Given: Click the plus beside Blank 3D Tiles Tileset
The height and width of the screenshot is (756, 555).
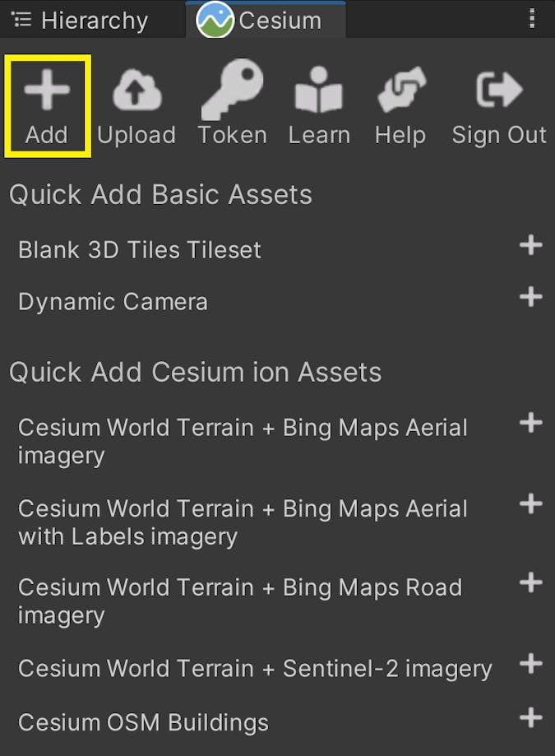Looking at the screenshot, I should pos(531,245).
